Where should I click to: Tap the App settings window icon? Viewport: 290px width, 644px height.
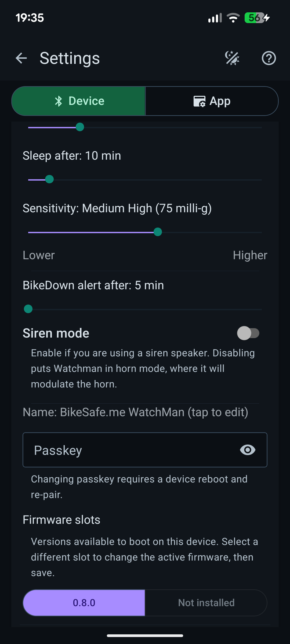pyautogui.click(x=200, y=101)
